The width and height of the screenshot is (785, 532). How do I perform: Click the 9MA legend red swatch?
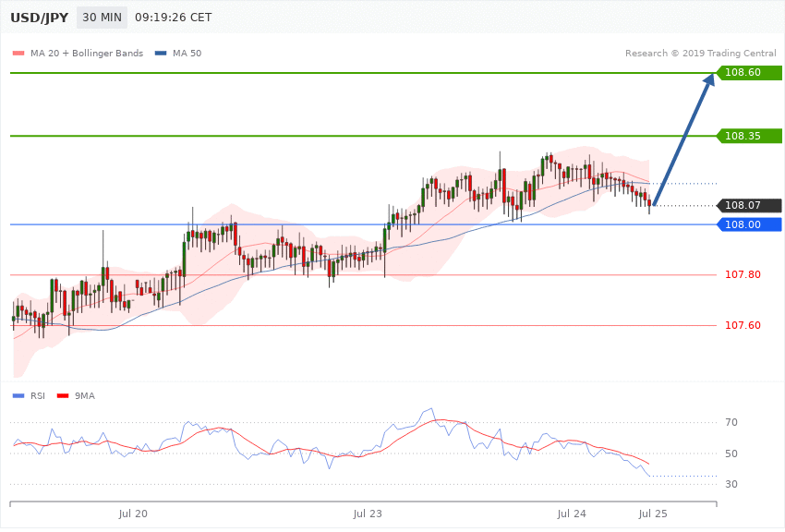63,396
